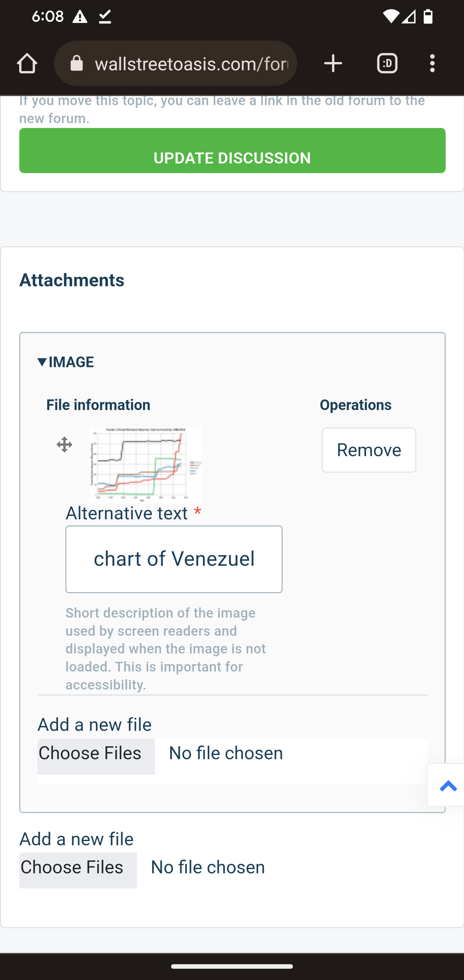Viewport: 464px width, 980px height.
Task: Open Chrome three-dot overflow menu
Action: click(432, 64)
